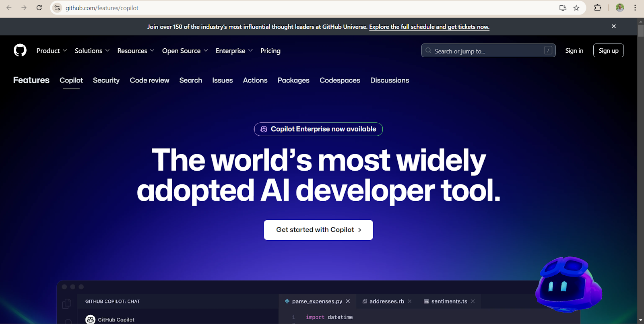Click Sign in link
Image resolution: width=644 pixels, height=324 pixels.
tap(574, 50)
